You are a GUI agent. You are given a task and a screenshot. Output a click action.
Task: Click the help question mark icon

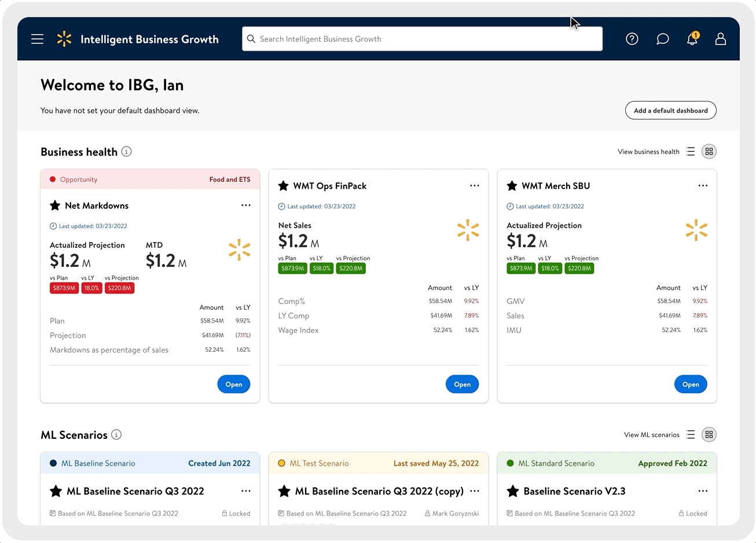click(x=632, y=39)
